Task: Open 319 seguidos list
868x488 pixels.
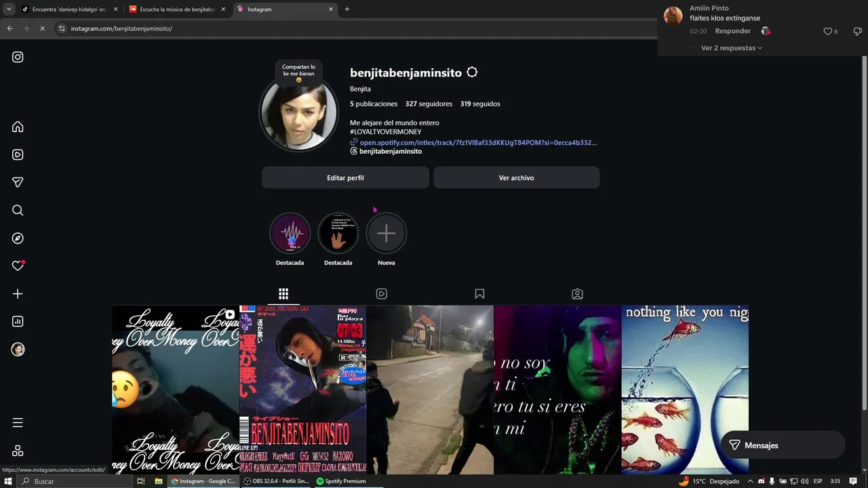Action: [480, 104]
